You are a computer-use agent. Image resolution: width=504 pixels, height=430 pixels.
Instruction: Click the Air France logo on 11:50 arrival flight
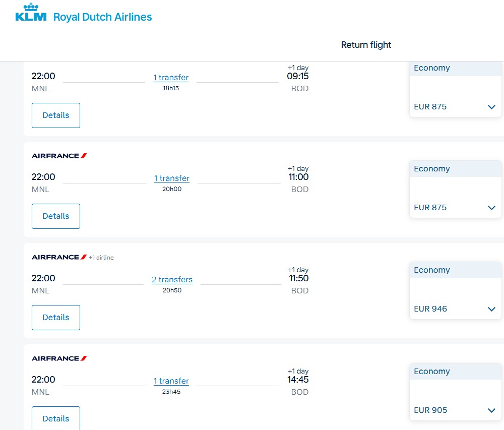pyautogui.click(x=59, y=257)
